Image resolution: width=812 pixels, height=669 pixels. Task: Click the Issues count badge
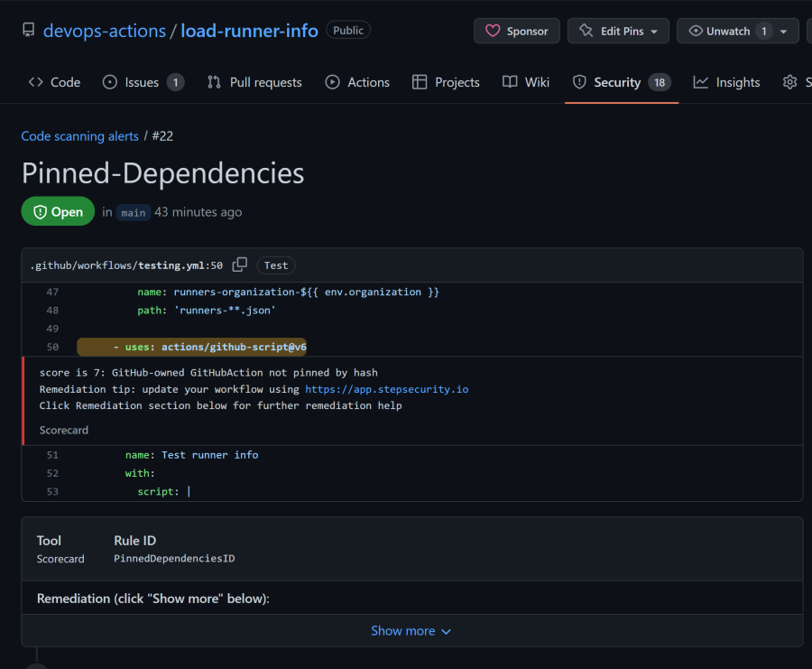click(x=176, y=82)
